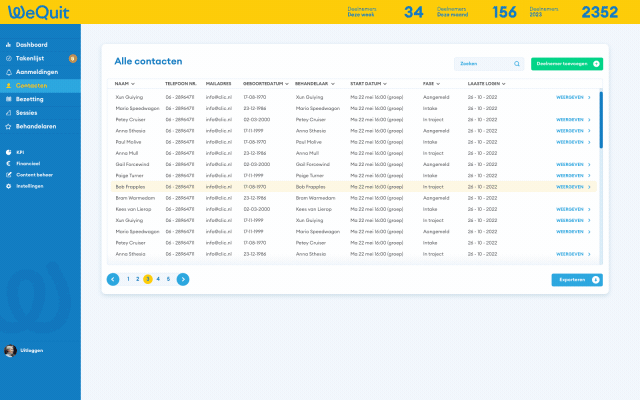Click the Dashboard chart icon
This screenshot has width=640, height=400.
coord(8,45)
